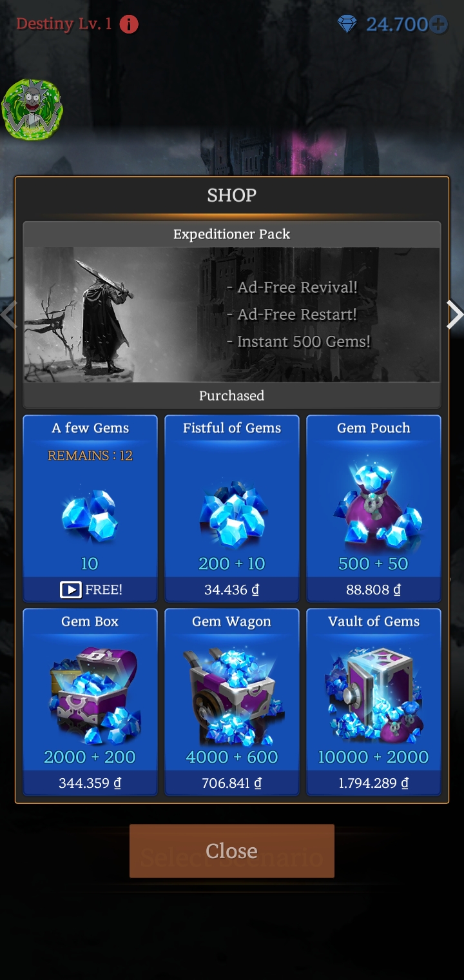
Task: Go to previous shop pack with left arrow
Action: point(8,315)
